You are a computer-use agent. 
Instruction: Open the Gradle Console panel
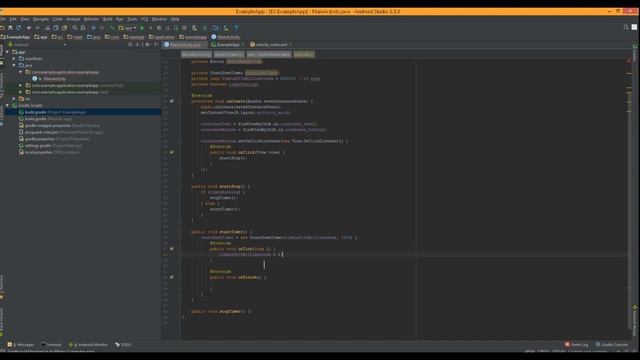click(611, 344)
